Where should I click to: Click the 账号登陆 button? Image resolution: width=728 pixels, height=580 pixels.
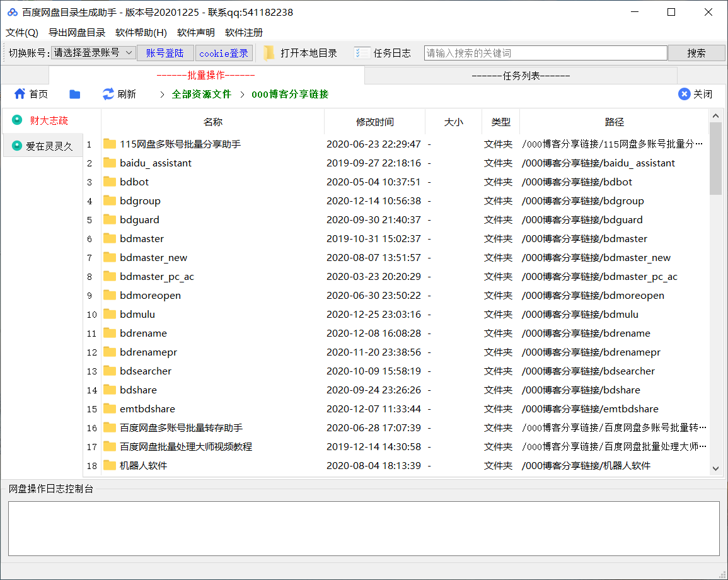point(165,52)
